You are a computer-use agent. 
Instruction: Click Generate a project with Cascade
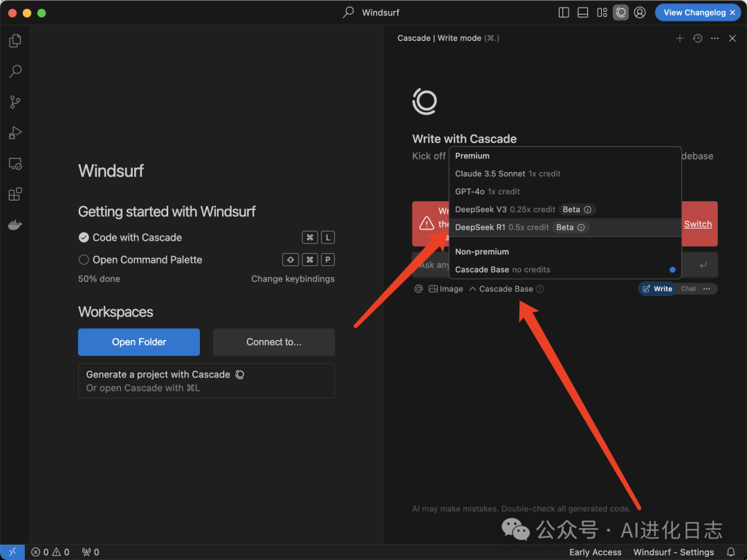206,381
